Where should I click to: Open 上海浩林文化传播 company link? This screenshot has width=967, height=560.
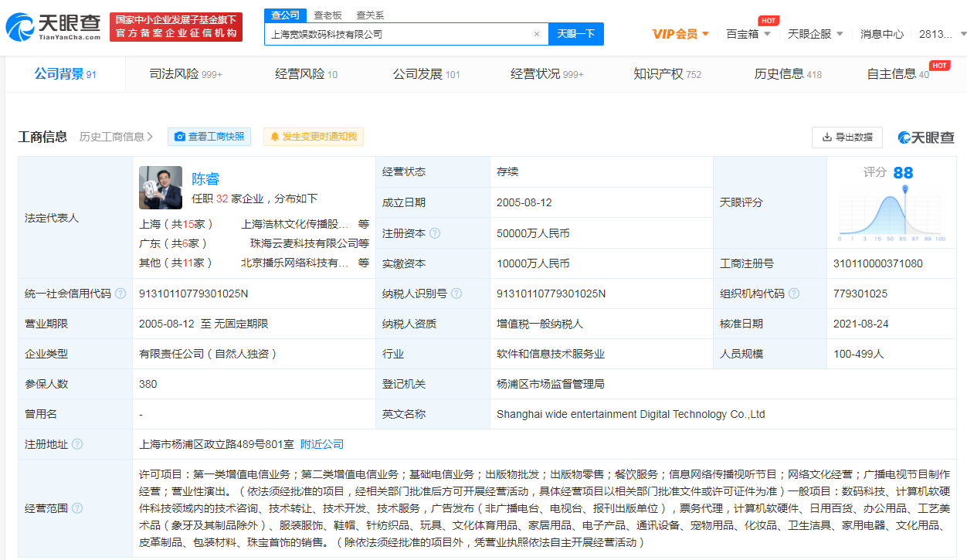295,224
